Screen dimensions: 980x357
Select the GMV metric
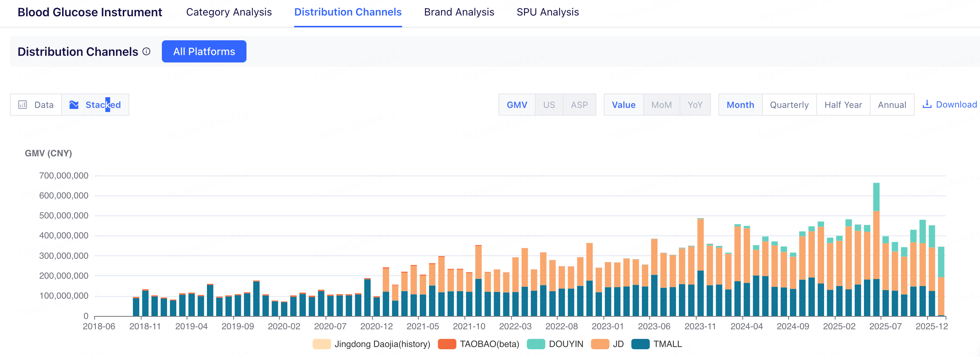517,105
